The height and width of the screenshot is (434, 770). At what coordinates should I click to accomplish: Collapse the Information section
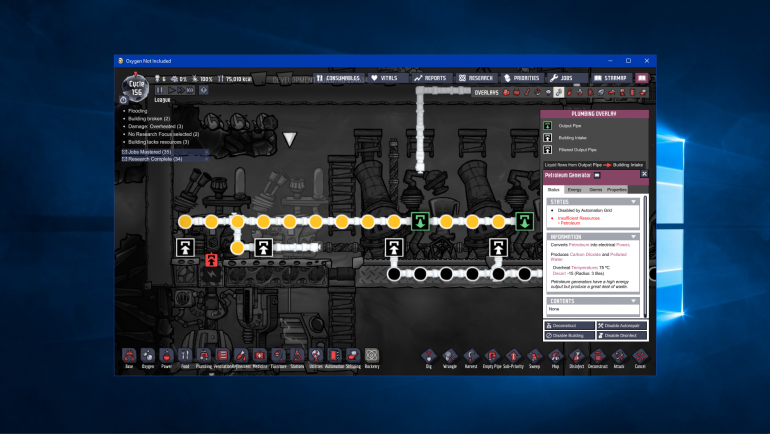pos(633,237)
